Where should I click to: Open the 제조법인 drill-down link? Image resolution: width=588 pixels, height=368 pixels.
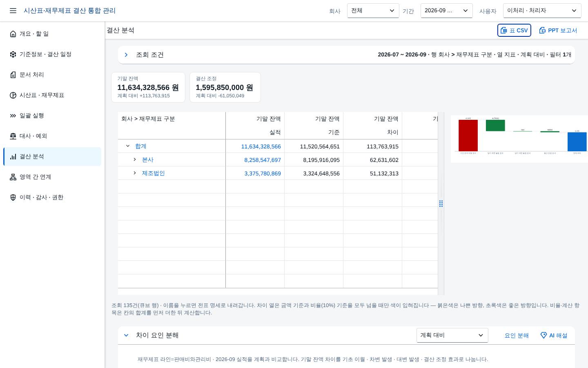[x=154, y=173]
